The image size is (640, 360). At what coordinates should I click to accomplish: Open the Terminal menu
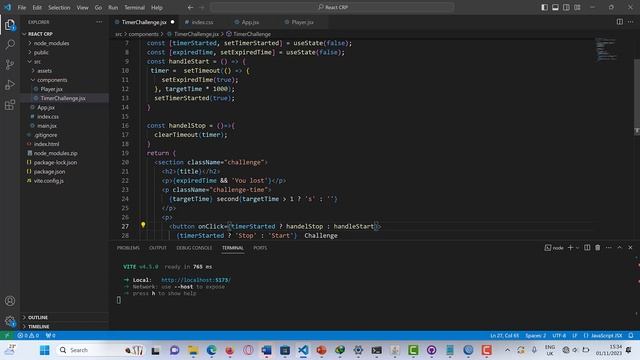click(x=134, y=7)
